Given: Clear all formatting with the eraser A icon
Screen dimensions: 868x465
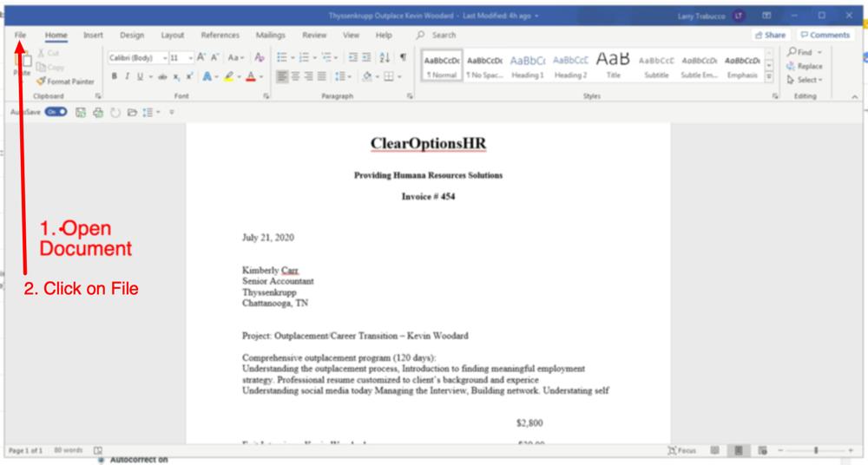Looking at the screenshot, I should 259,57.
